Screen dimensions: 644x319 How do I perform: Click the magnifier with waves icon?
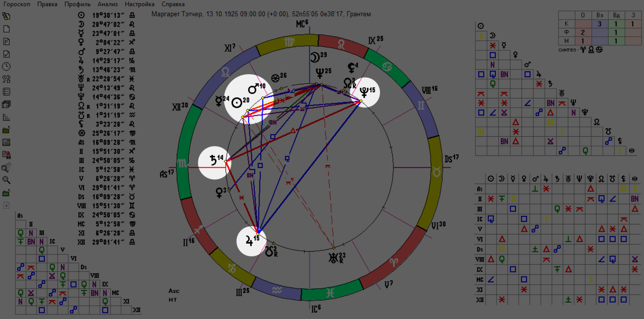(x=6, y=167)
